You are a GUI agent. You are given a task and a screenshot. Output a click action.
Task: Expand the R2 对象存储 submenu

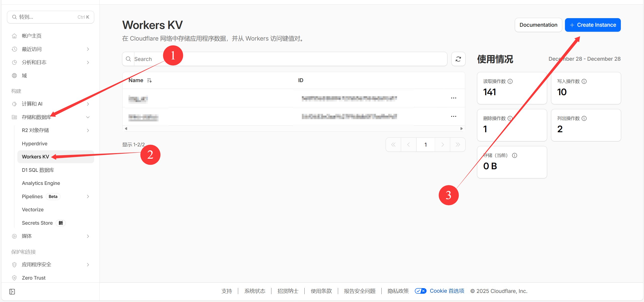(88, 130)
